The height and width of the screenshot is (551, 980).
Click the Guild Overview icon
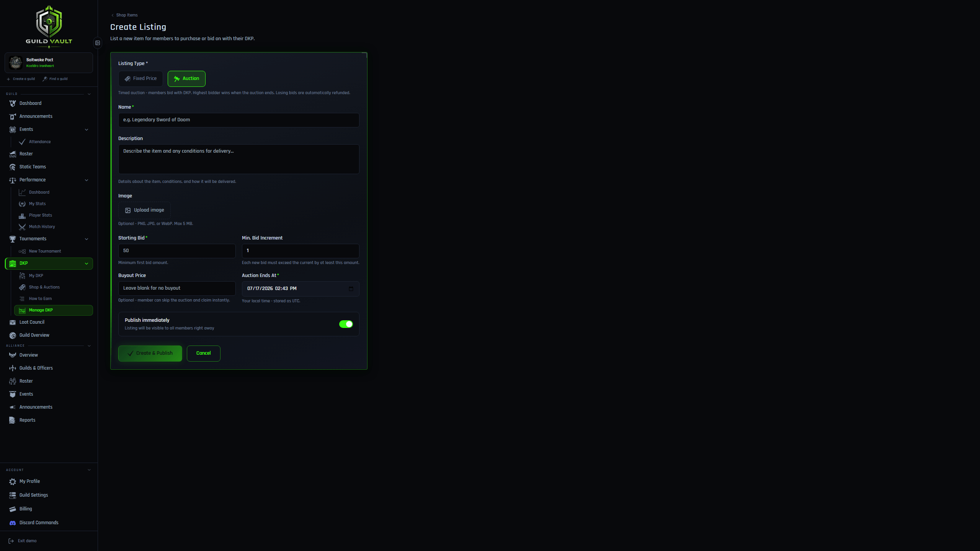13,335
